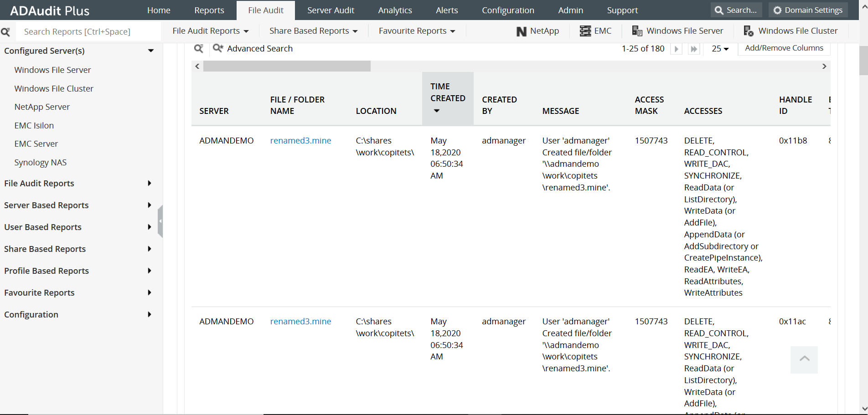Open the page size 25 dropdown
This screenshot has width=868, height=415.
[720, 48]
